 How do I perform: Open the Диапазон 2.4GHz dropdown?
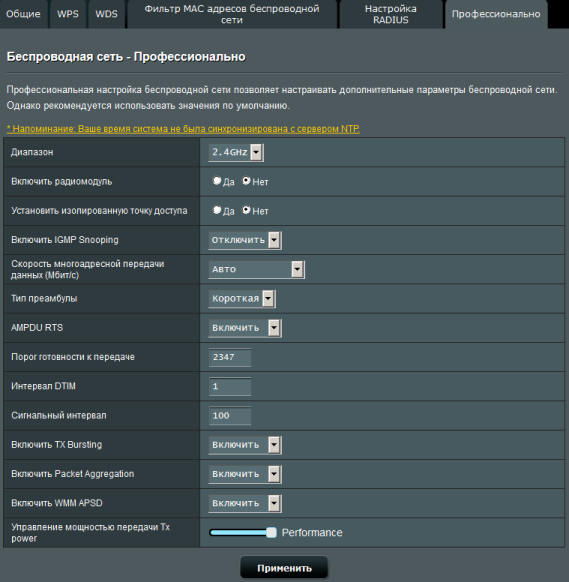click(236, 152)
